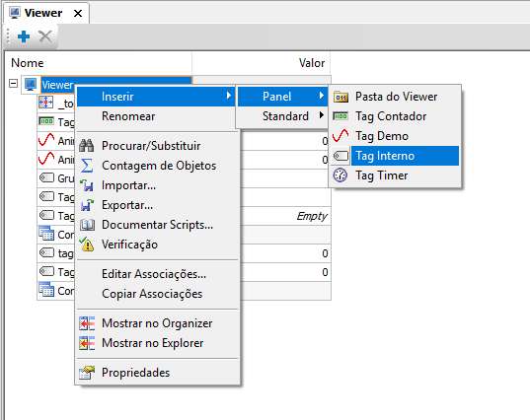Open the Inserir submenu arrow
The height and width of the screenshot is (420, 530).
pyautogui.click(x=229, y=96)
